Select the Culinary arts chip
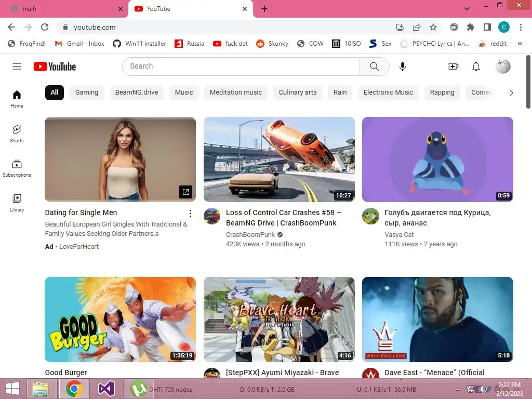The height and width of the screenshot is (399, 532). (298, 92)
